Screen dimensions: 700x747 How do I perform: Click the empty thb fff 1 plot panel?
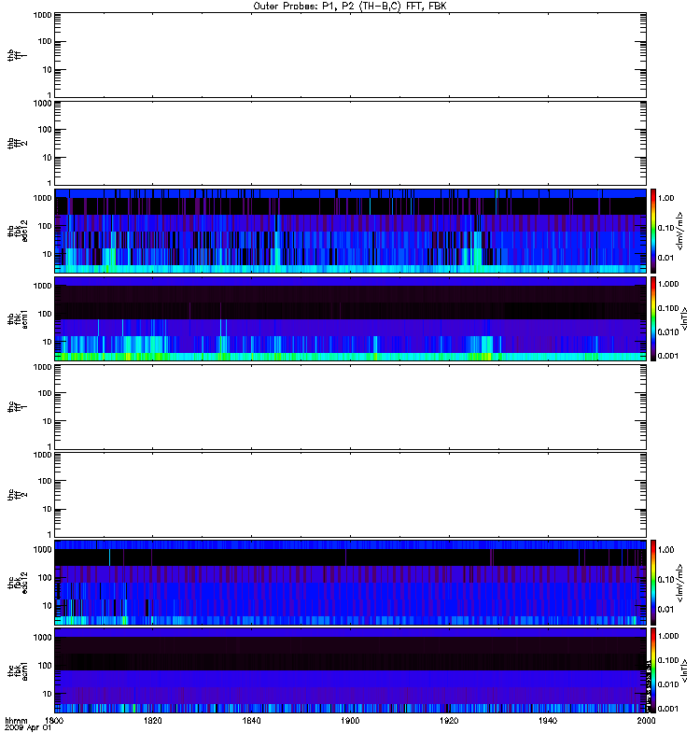coord(350,55)
